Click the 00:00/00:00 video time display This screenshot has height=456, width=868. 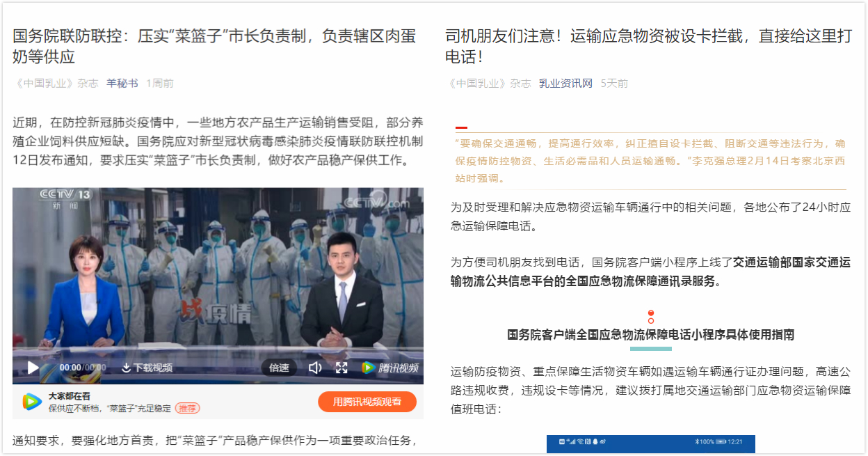(83, 368)
